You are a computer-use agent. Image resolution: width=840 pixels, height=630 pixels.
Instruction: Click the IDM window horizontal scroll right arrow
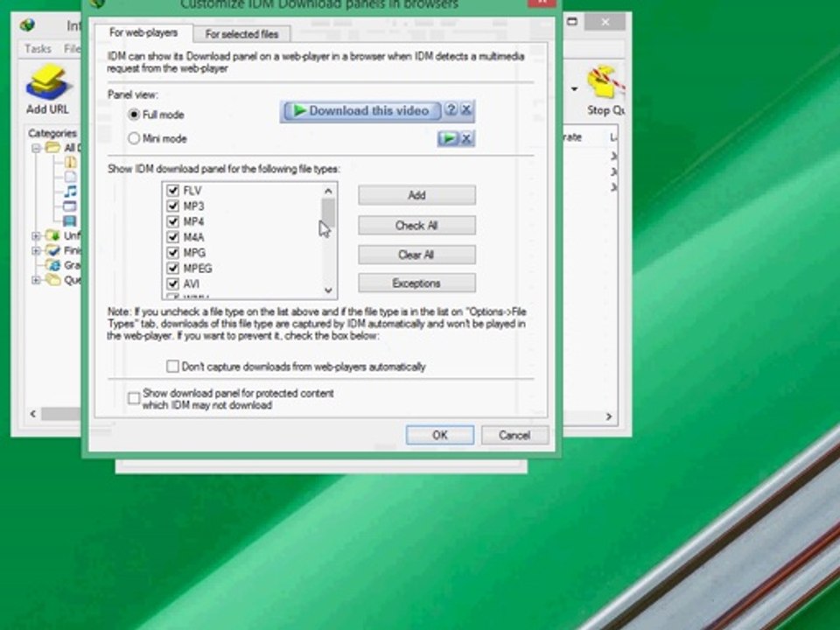coord(609,416)
